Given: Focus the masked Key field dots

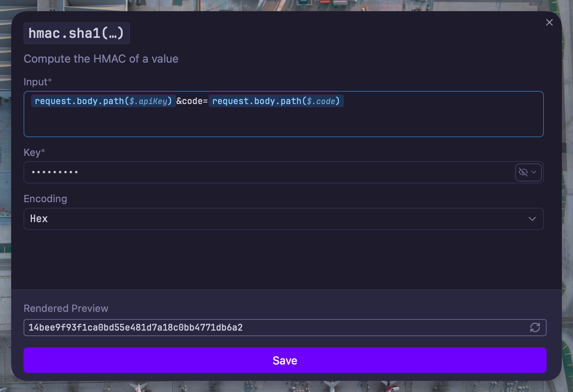Looking at the screenshot, I should [x=55, y=172].
